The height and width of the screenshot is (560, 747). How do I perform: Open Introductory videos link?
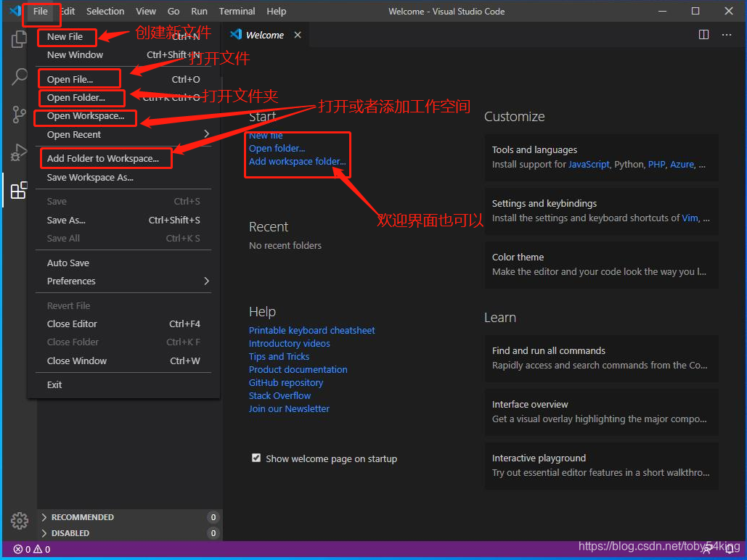(x=289, y=343)
